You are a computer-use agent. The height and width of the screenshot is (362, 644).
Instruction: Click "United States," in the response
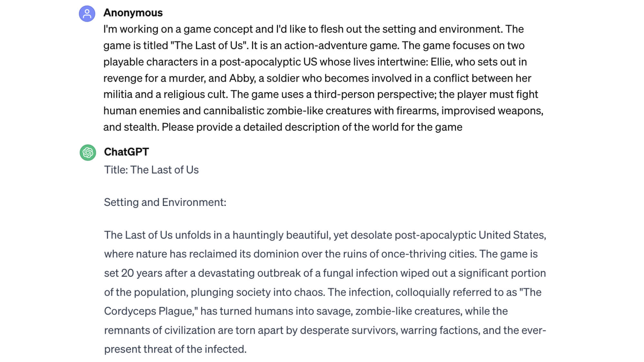(512, 235)
